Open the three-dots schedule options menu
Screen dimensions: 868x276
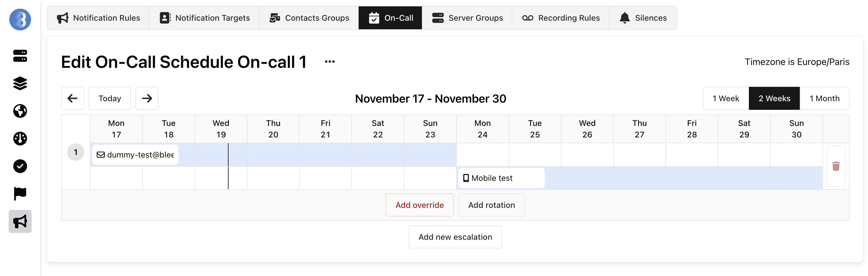pyautogui.click(x=330, y=62)
